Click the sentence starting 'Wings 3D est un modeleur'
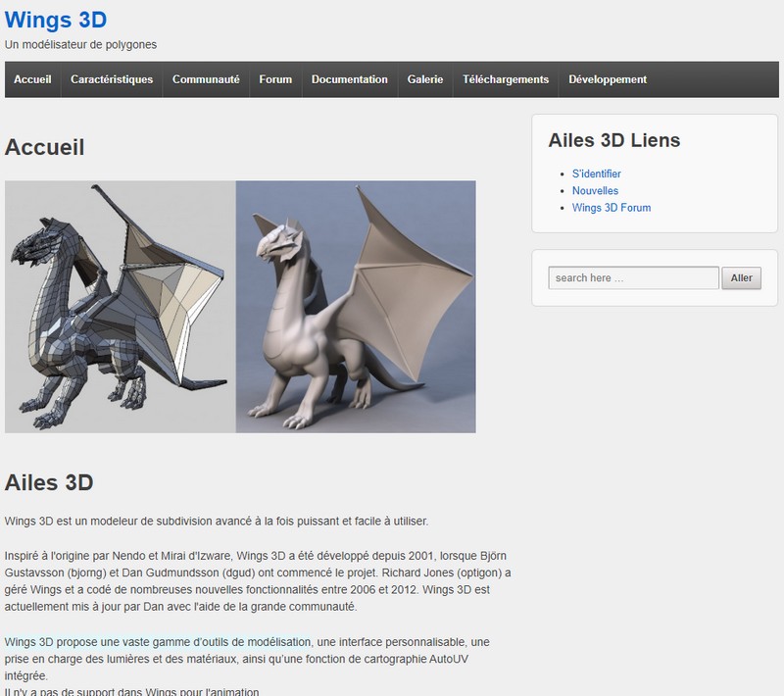Viewport: 784px width, 696px height. pyautogui.click(x=217, y=521)
